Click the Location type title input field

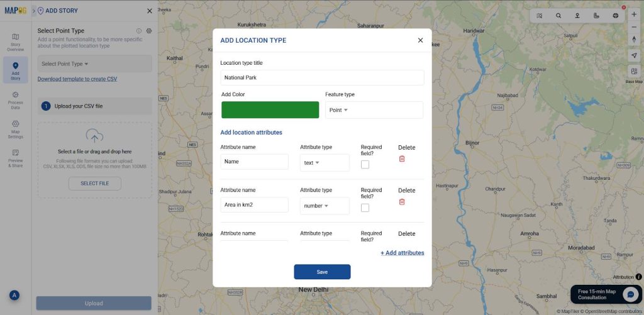pos(322,77)
